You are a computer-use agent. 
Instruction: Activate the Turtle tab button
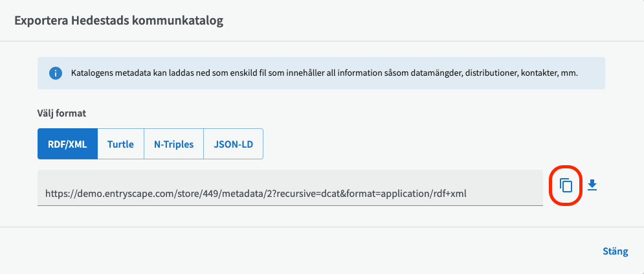click(120, 144)
